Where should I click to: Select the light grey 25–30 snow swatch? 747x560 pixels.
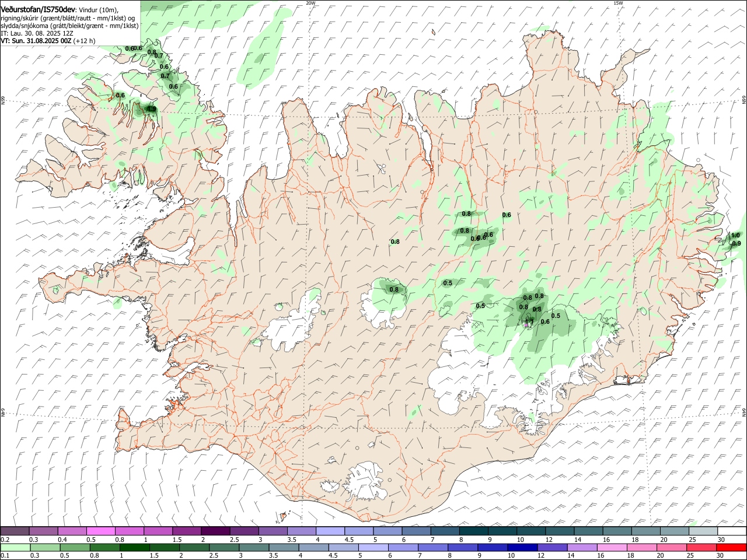tap(703, 531)
